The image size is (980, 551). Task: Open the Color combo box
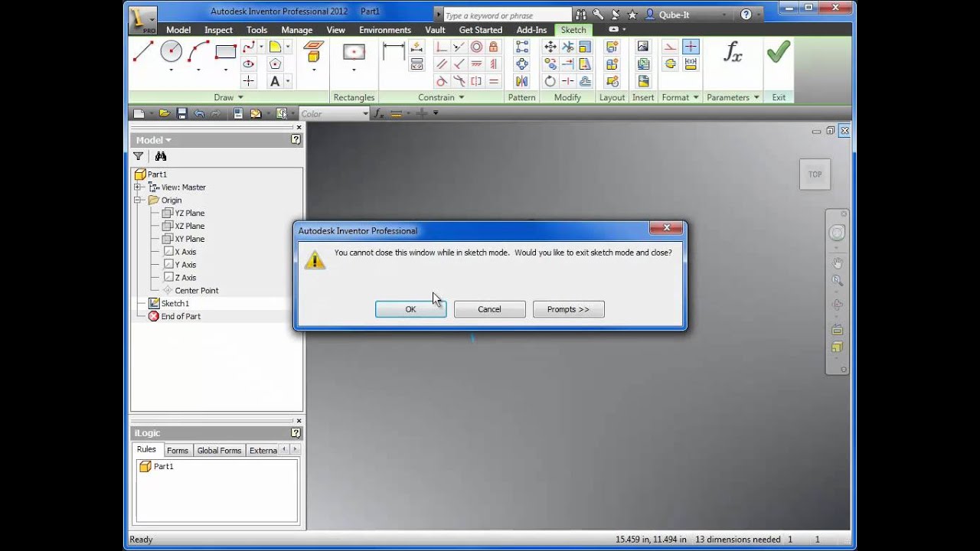pos(334,113)
